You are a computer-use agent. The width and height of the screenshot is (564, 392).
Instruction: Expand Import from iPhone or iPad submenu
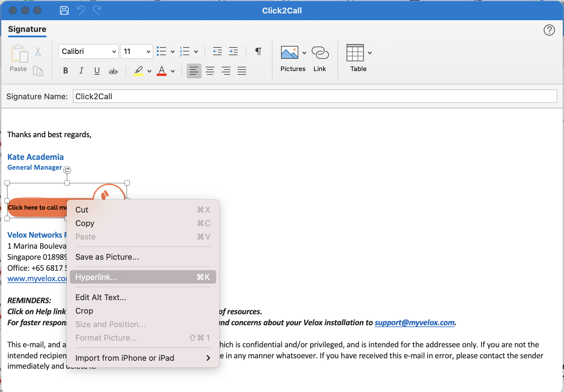pos(143,358)
